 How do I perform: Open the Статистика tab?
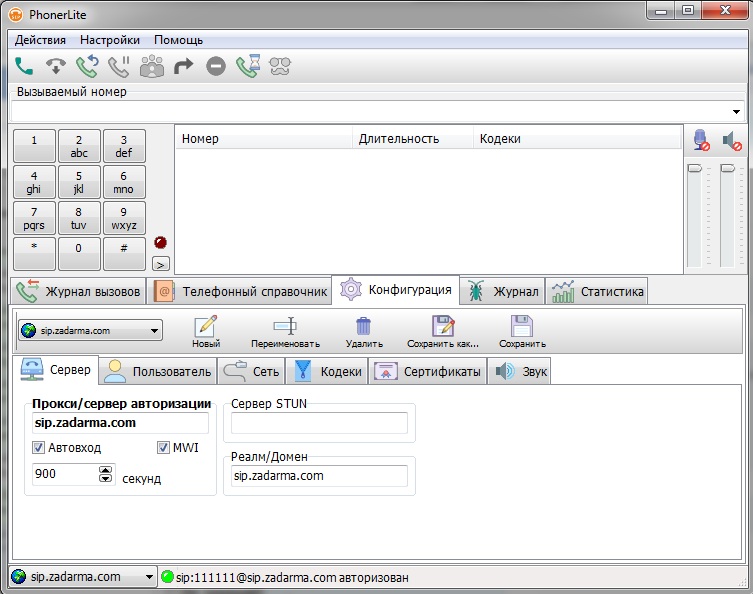click(x=596, y=291)
